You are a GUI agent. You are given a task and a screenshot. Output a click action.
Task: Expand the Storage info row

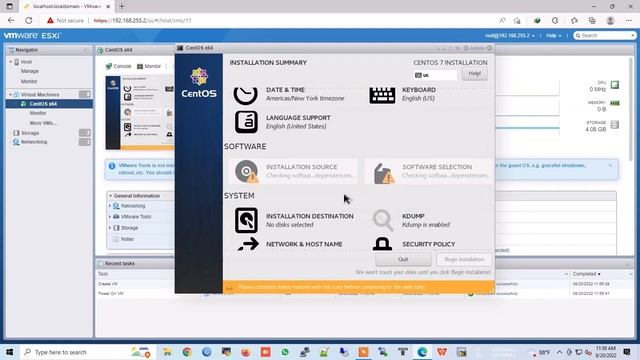[x=110, y=228]
